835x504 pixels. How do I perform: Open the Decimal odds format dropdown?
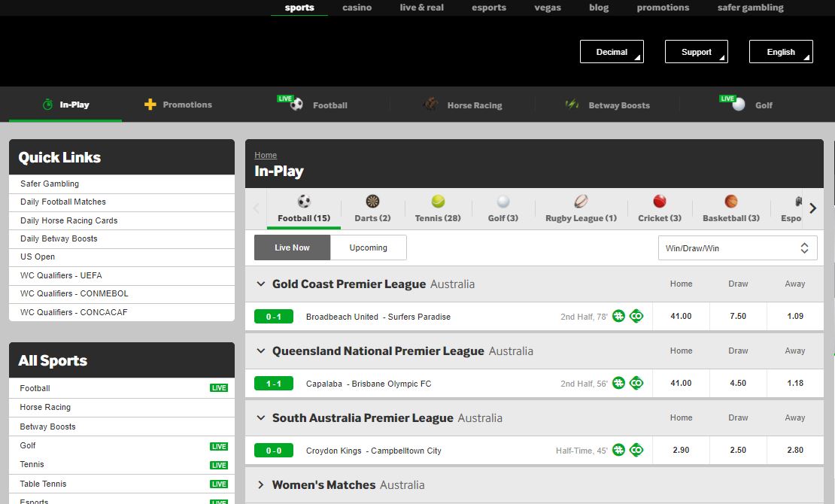pos(612,52)
